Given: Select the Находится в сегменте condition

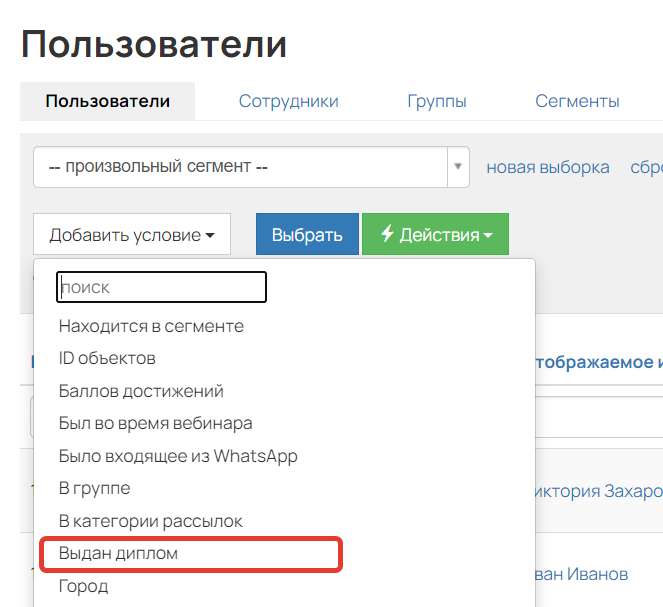Looking at the screenshot, I should (x=151, y=326).
